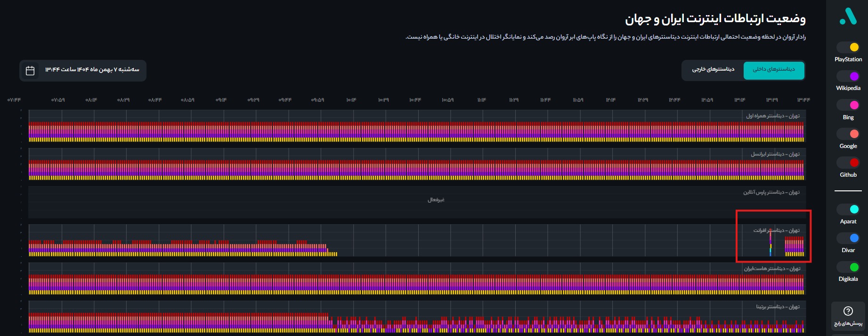Image resolution: width=868 pixels, height=336 pixels.
Task: Click the ایرانسل datacenter row label
Action: [x=775, y=154]
